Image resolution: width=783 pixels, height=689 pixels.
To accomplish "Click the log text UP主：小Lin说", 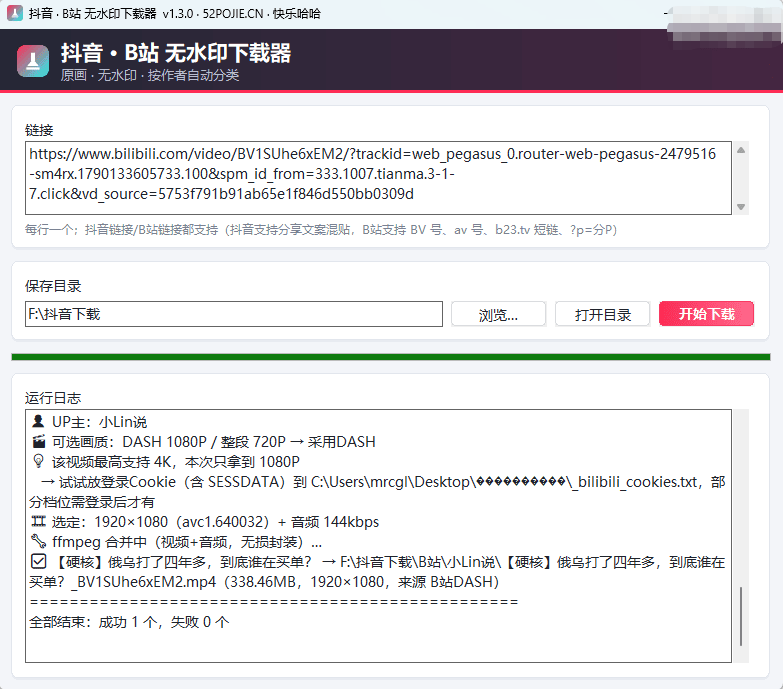I will pyautogui.click(x=100, y=422).
